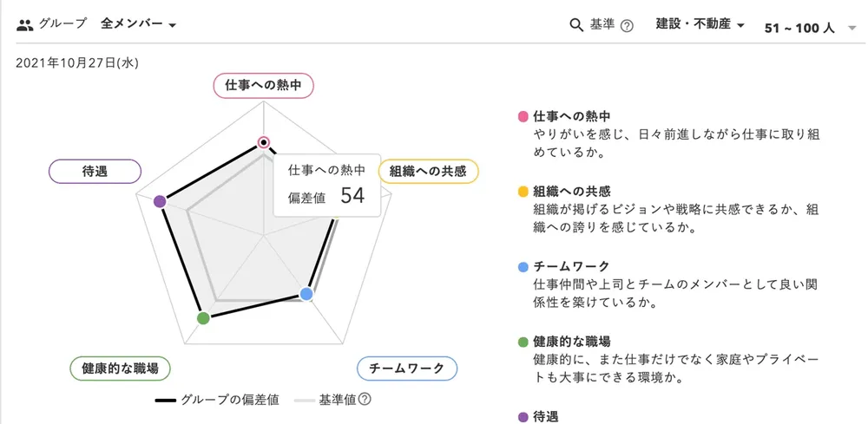Screen dimensions: 868x424
Task: Click the search magnifier icon
Action: 576,25
